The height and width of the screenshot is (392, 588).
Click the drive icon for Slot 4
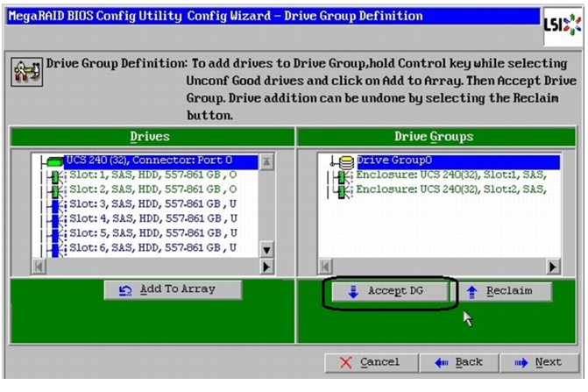click(x=57, y=220)
